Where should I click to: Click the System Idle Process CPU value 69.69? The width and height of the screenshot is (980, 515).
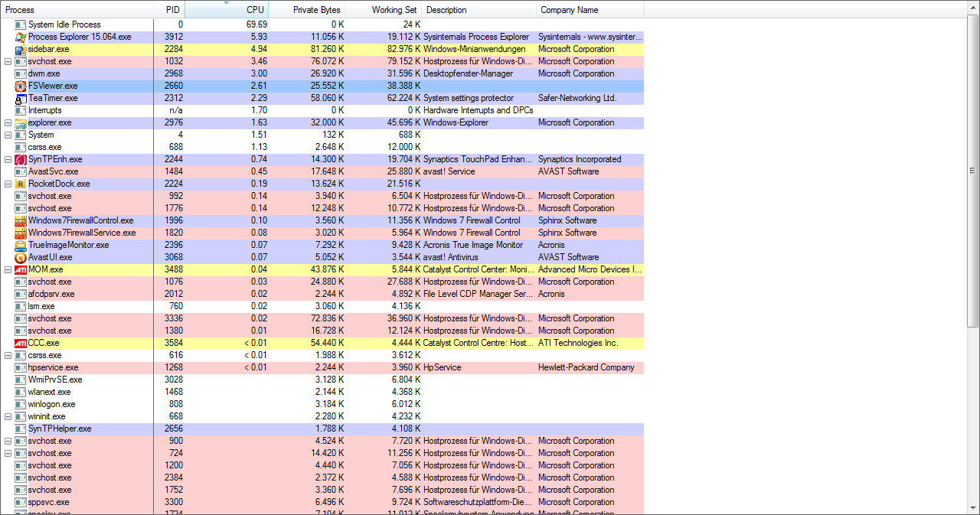[256, 24]
